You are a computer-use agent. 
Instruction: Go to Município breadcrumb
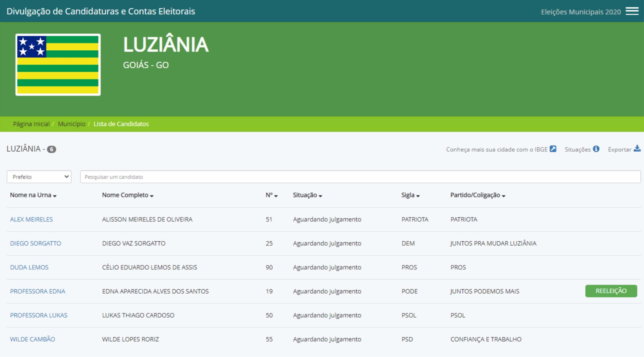coord(72,124)
